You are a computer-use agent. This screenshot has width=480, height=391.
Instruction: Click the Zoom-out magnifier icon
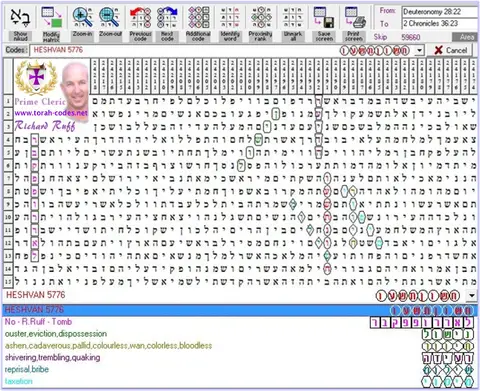pos(110,17)
